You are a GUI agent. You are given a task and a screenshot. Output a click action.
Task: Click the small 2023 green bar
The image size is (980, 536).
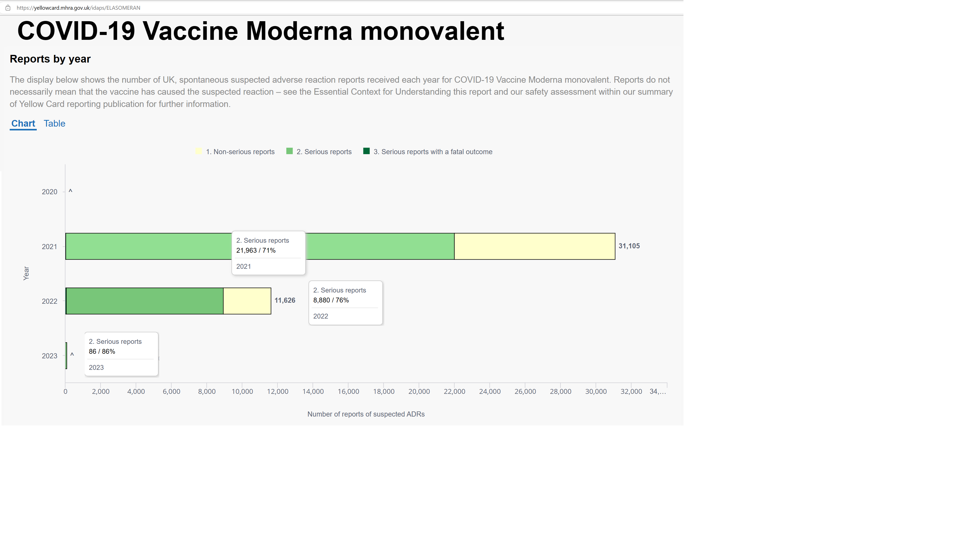pyautogui.click(x=66, y=355)
